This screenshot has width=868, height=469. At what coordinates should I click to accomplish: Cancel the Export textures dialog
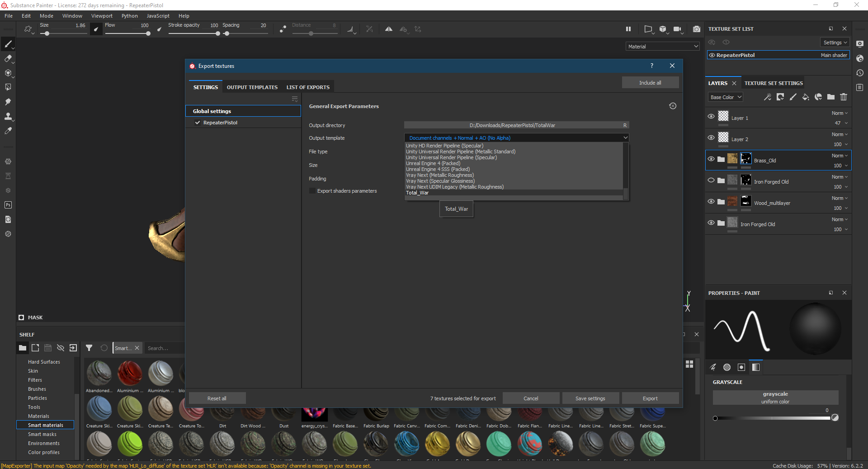point(531,398)
